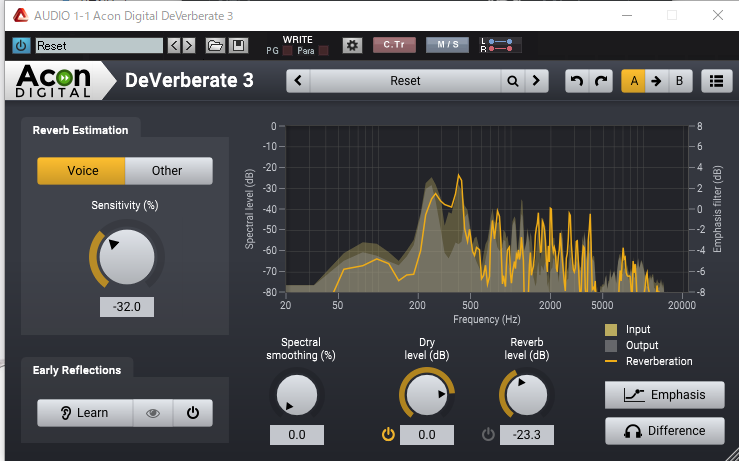
Task: Select Other reverb estimation mode
Action: [169, 171]
